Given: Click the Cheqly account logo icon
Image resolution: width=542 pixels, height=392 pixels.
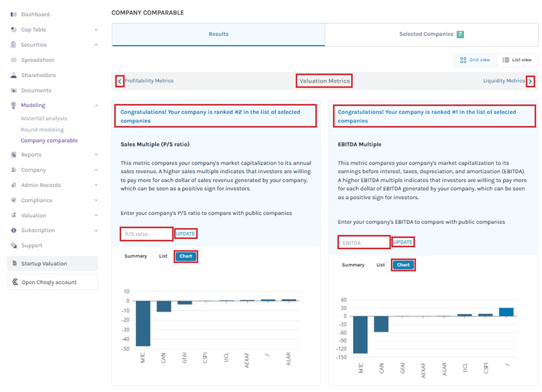Looking at the screenshot, I should point(15,282).
